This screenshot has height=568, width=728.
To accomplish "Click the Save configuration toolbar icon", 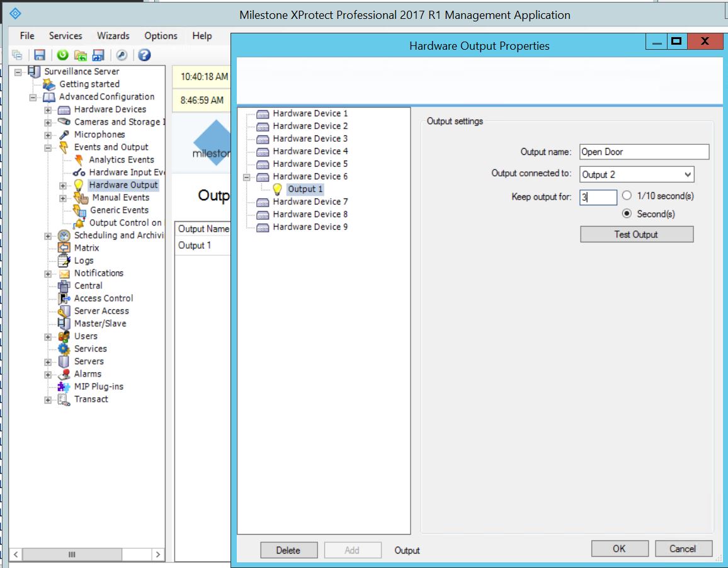I will click(x=40, y=55).
